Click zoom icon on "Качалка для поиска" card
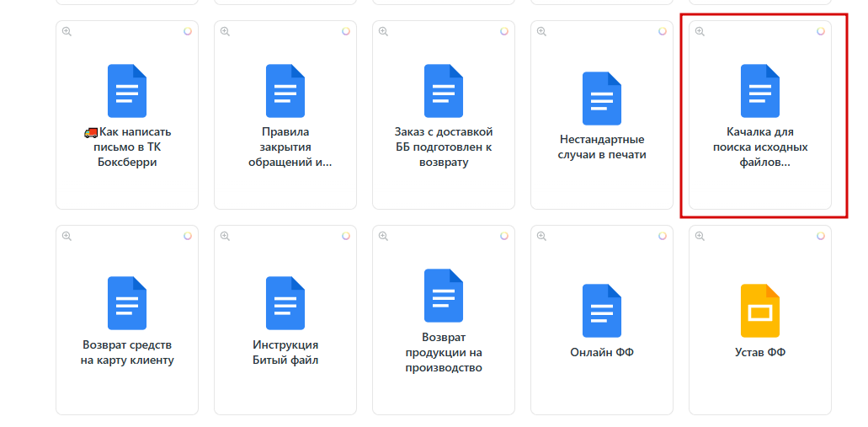Screen dimensions: 868x427 [700, 31]
